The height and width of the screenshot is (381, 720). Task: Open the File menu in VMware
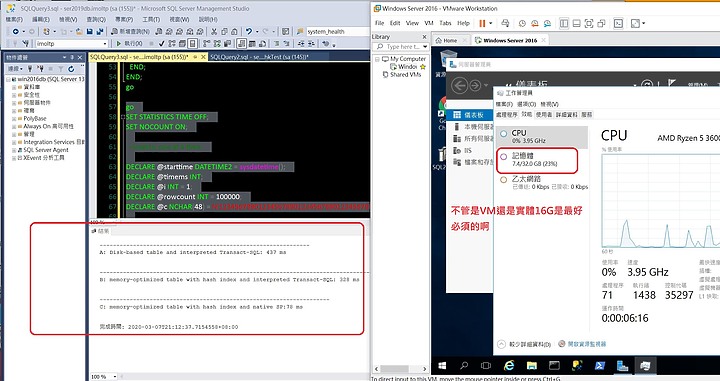(379, 23)
